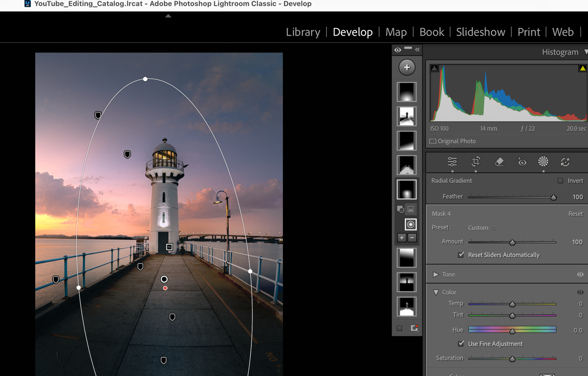Open the Slideshow module
Viewport: 588px width, 376px height.
[x=480, y=32]
